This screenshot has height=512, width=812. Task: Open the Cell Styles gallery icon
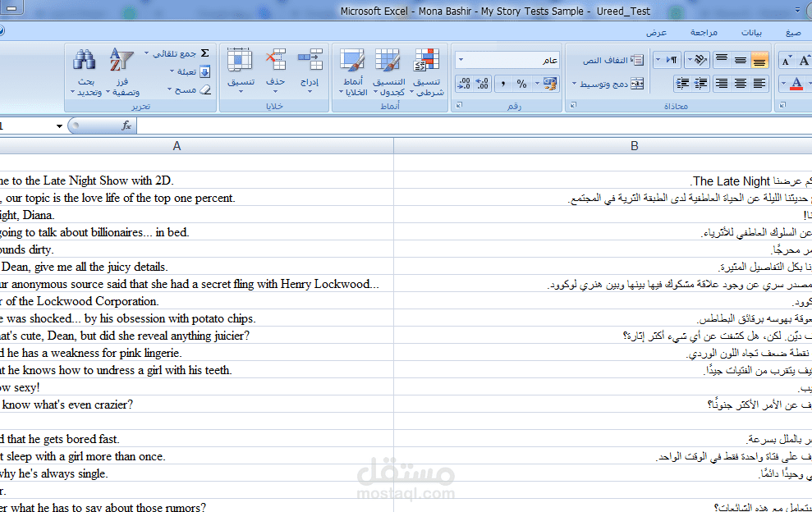(352, 60)
